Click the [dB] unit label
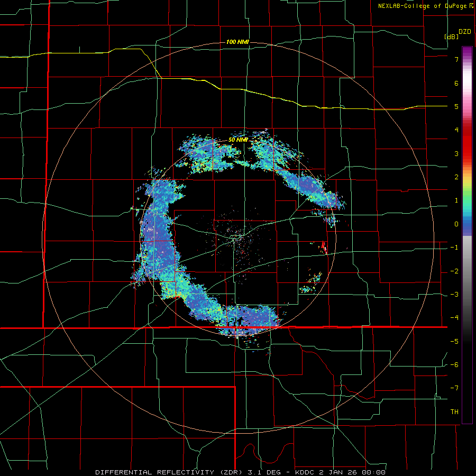 coord(451,36)
